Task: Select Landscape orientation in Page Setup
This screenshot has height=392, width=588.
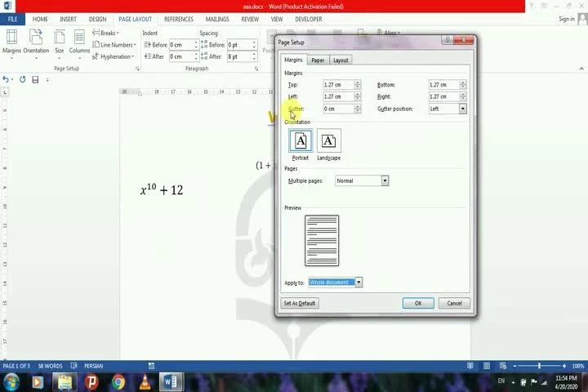Action: [328, 145]
